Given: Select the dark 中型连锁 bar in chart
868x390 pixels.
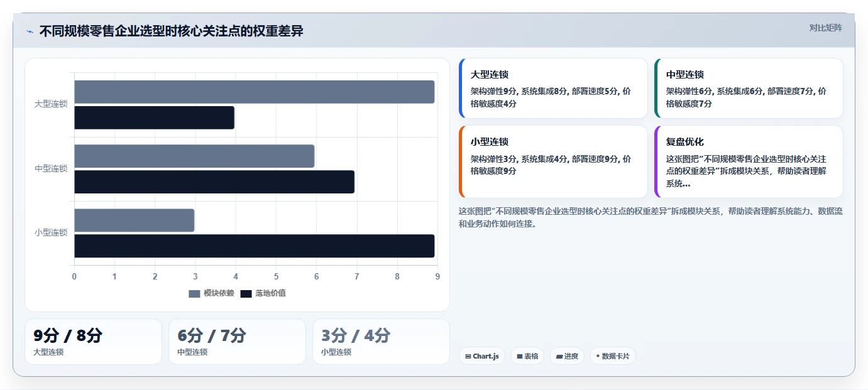Looking at the screenshot, I should coord(214,181).
